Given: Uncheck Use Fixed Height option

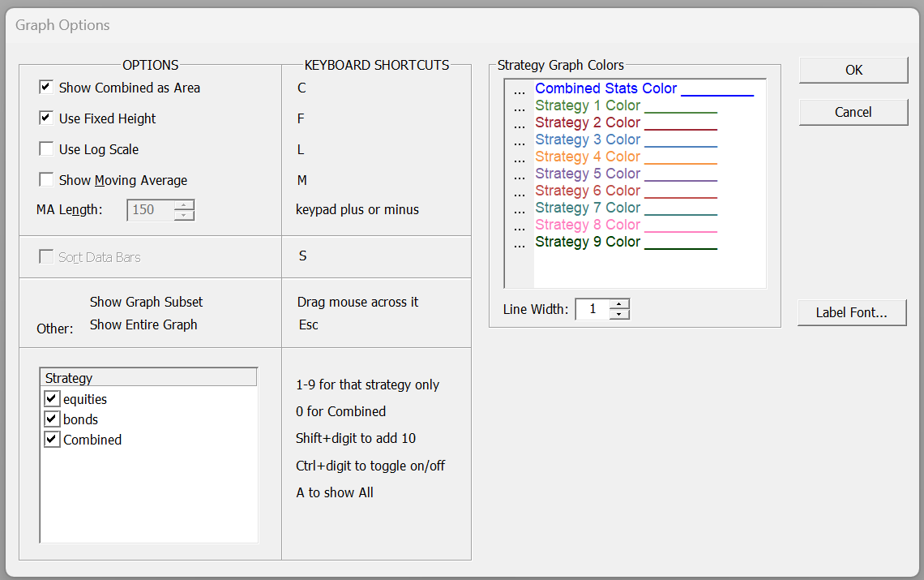Looking at the screenshot, I should (46, 118).
